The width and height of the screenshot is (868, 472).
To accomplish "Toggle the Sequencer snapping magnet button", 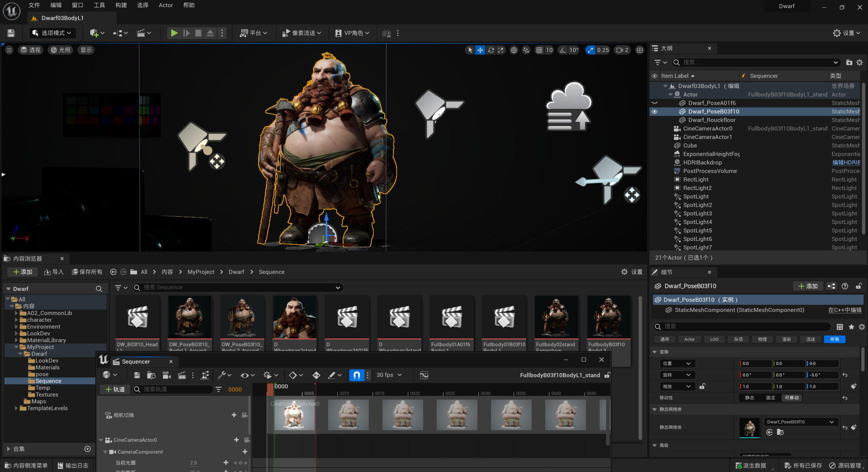I will pyautogui.click(x=356, y=375).
